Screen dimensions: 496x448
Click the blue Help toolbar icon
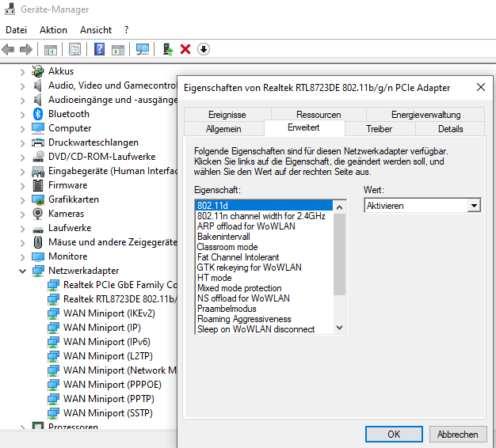coord(99,49)
